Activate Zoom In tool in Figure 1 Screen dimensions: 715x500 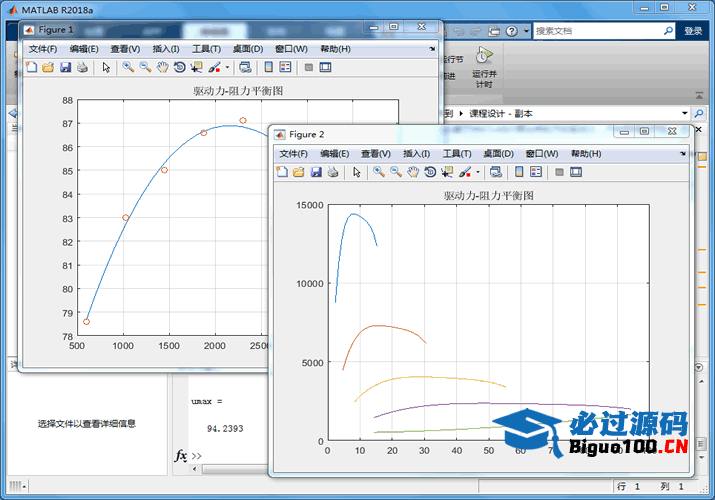coord(128,67)
